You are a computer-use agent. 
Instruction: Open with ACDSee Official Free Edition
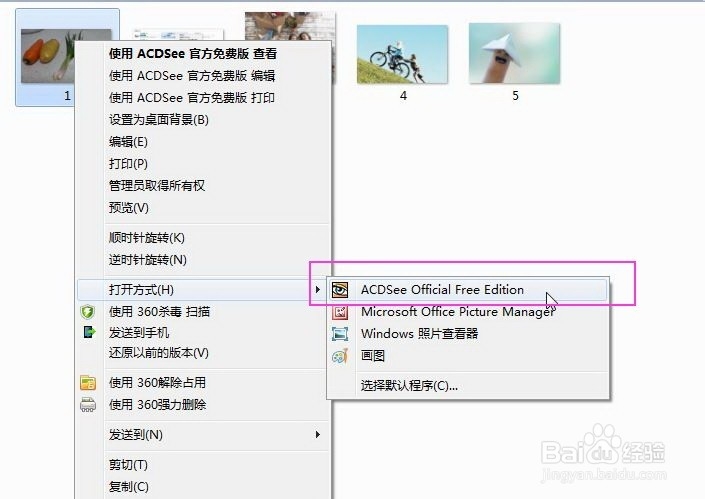click(x=468, y=290)
